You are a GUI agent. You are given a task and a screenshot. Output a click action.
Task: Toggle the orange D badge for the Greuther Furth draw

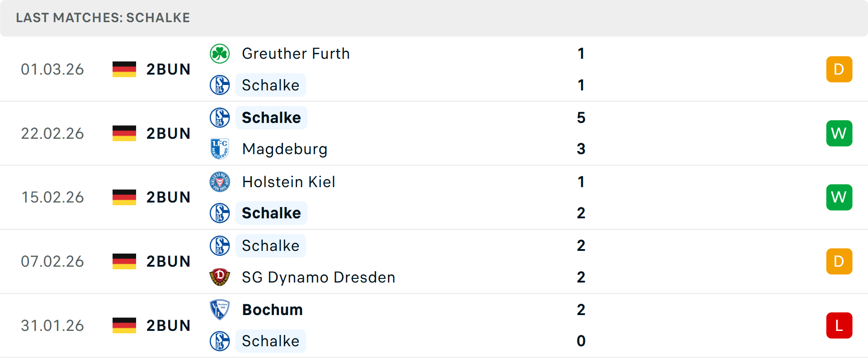[839, 69]
